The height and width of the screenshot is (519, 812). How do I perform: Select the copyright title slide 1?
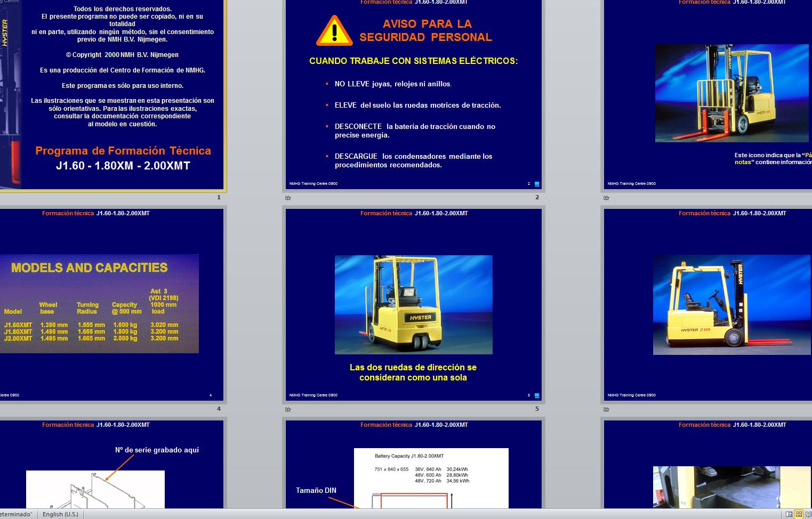click(111, 94)
